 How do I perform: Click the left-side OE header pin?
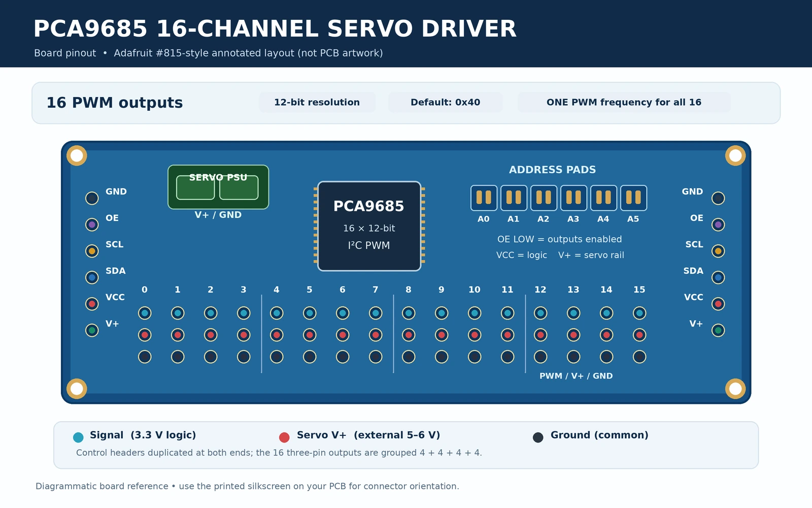pos(92,225)
